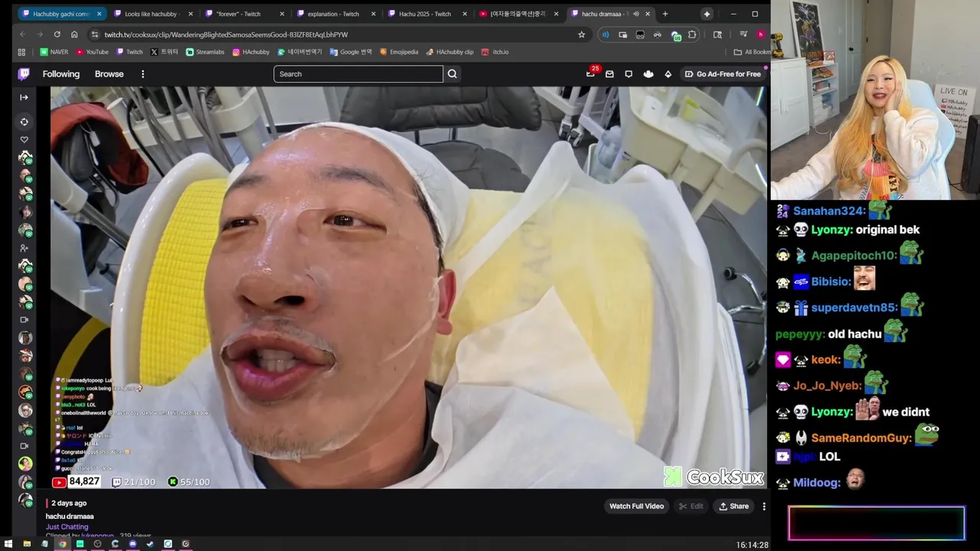Reload the current page
This screenshot has width=980, height=551.
point(57,34)
